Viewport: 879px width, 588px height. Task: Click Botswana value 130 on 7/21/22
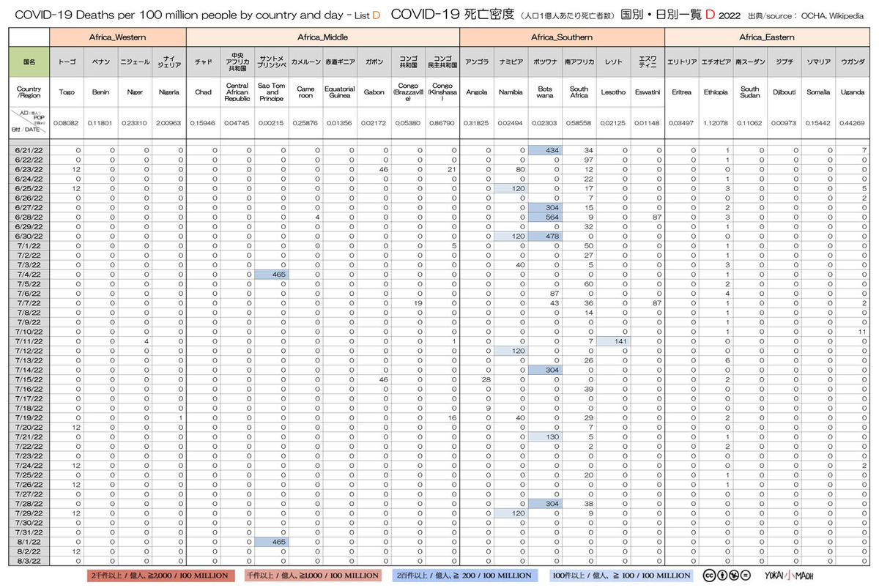(x=545, y=436)
